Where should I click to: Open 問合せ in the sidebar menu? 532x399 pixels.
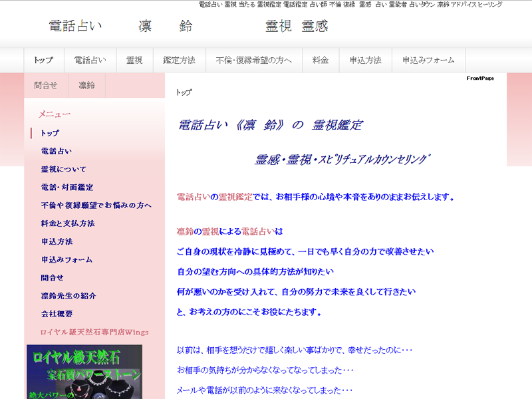(x=53, y=277)
